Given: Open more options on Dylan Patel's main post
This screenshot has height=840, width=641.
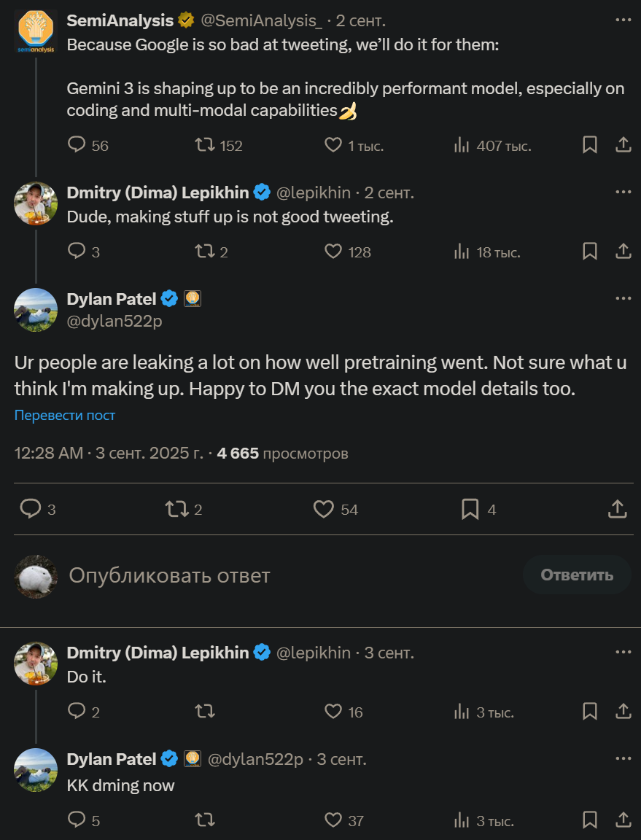Looking at the screenshot, I should (623, 298).
